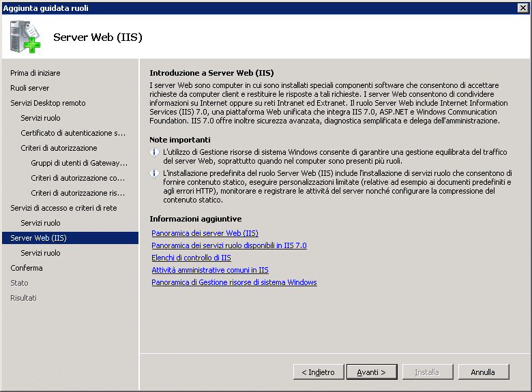Click the Informazioni aggiuntive heading
The height and width of the screenshot is (392, 532).
(x=196, y=219)
